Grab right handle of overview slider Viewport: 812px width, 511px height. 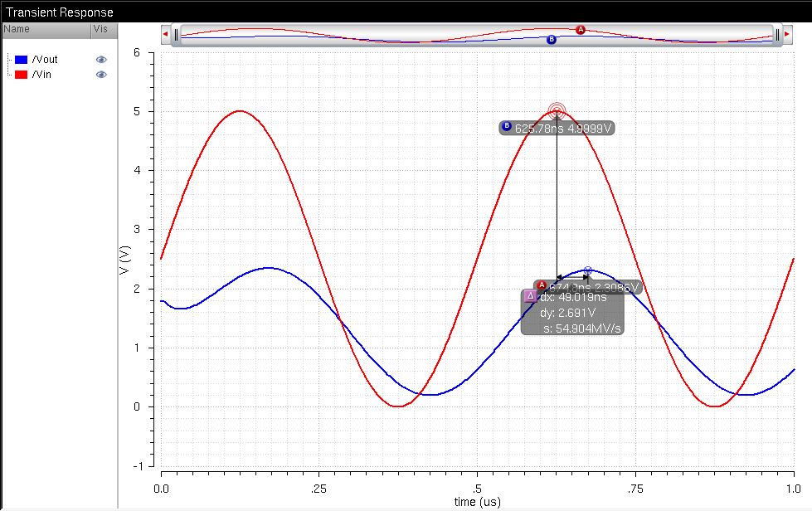777,35
